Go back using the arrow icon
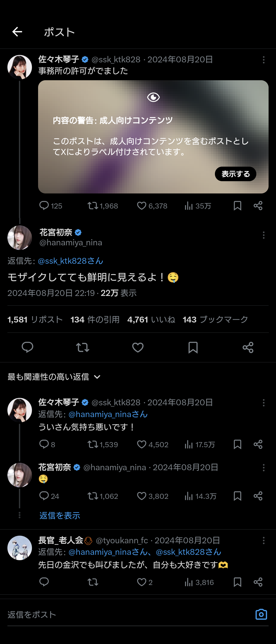This screenshot has width=276, height=644. (x=17, y=32)
